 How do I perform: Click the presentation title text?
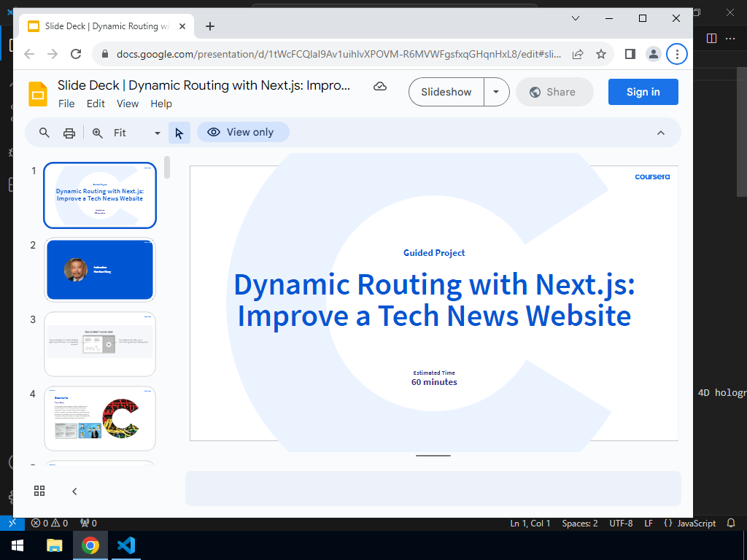(204, 85)
